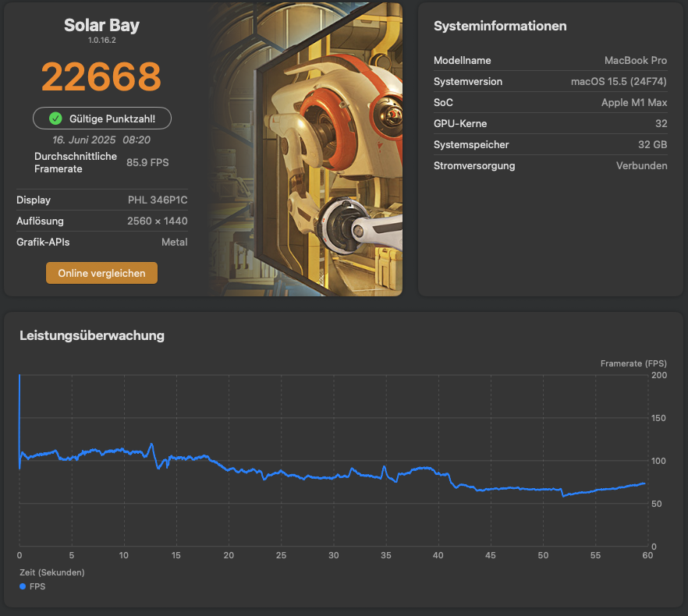Click the date 16. Juni 2025 08:20
Viewport: 688px width, 616px height.
coord(101,140)
